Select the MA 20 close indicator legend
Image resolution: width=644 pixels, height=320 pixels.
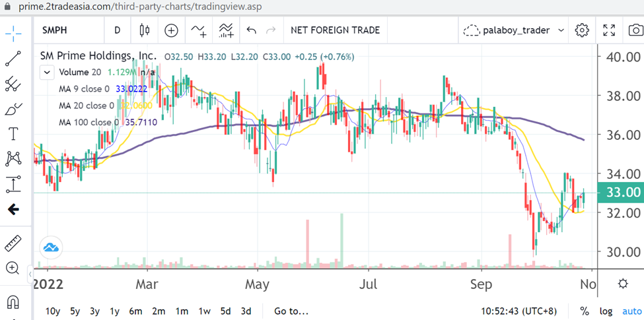87,106
